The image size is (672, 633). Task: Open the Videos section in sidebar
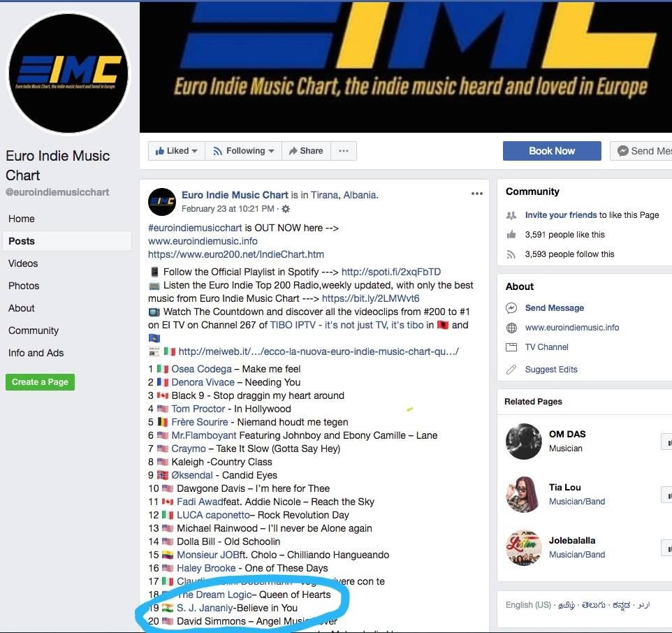click(23, 263)
